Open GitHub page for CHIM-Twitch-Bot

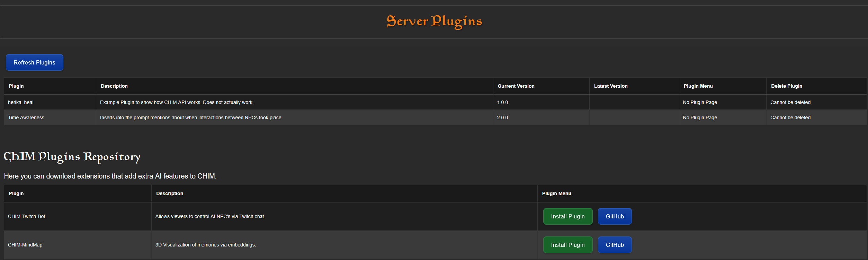coord(615,216)
